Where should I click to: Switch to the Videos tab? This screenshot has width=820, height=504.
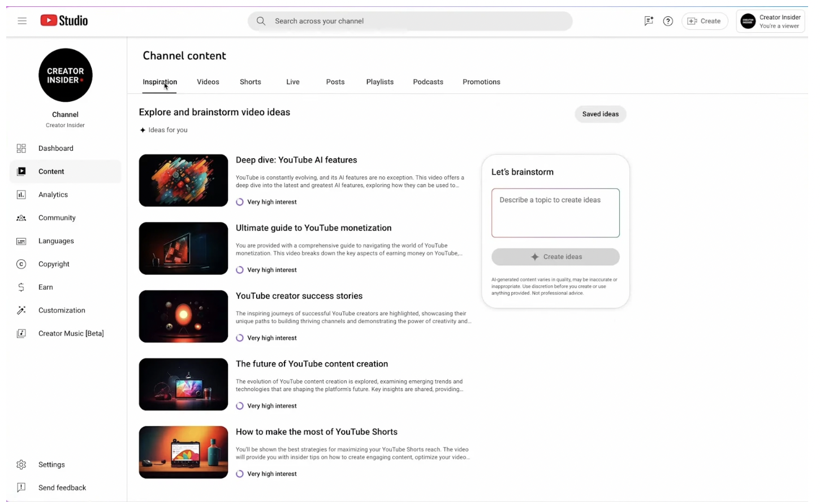(208, 82)
